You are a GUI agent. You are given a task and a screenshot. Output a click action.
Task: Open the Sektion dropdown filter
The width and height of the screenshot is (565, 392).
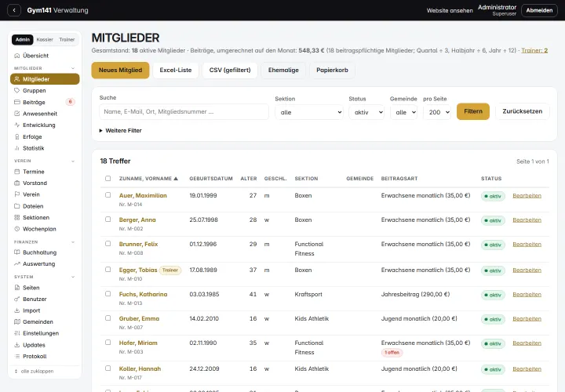click(x=309, y=112)
